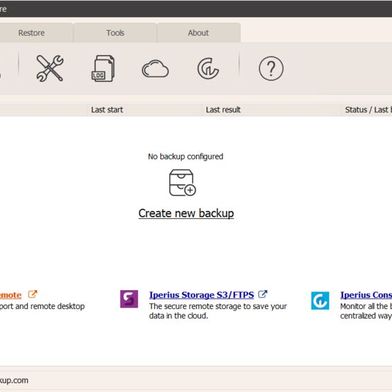Switch to the About tab
The width and height of the screenshot is (392, 392).
198,33
